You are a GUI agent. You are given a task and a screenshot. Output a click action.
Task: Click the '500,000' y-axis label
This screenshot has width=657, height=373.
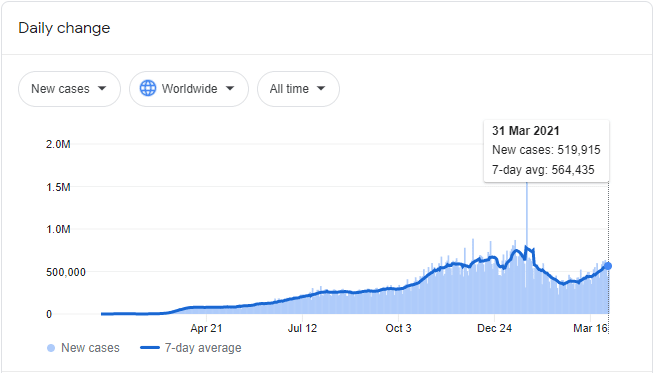tap(66, 272)
